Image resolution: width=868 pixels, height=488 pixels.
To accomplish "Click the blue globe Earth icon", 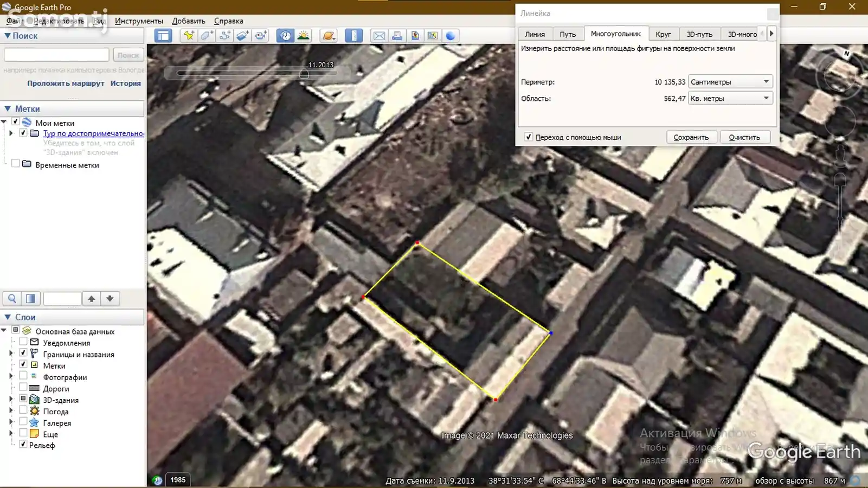I will click(451, 36).
